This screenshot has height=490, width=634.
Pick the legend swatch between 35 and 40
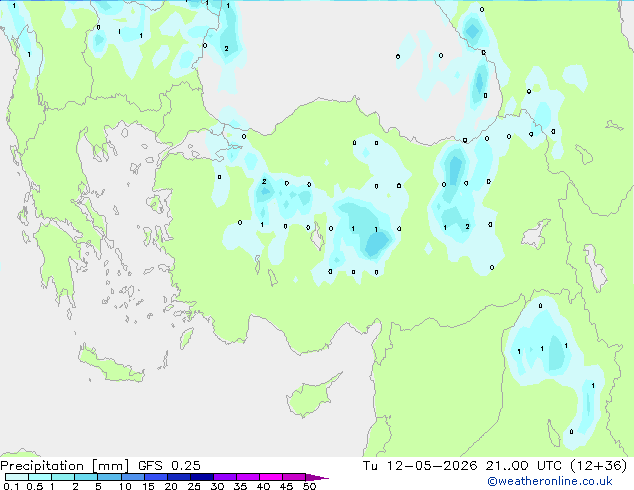point(248,477)
